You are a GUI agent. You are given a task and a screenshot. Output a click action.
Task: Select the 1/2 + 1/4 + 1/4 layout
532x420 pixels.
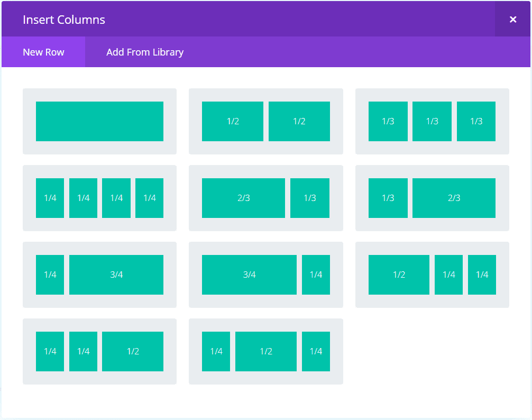(x=432, y=275)
